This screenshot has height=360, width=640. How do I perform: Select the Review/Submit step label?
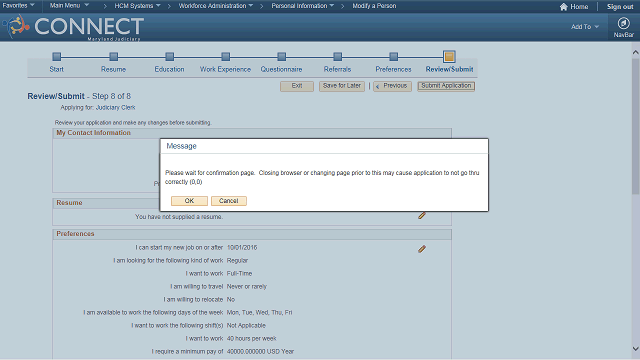[x=449, y=69]
